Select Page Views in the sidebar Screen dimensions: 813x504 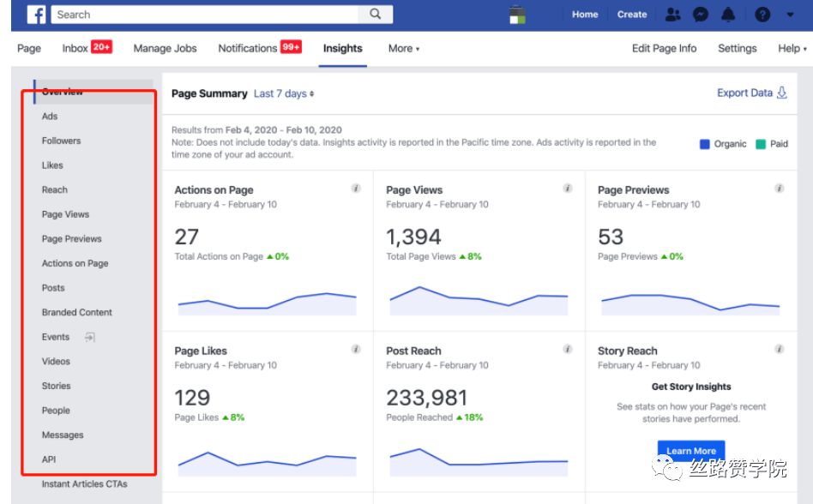point(65,214)
